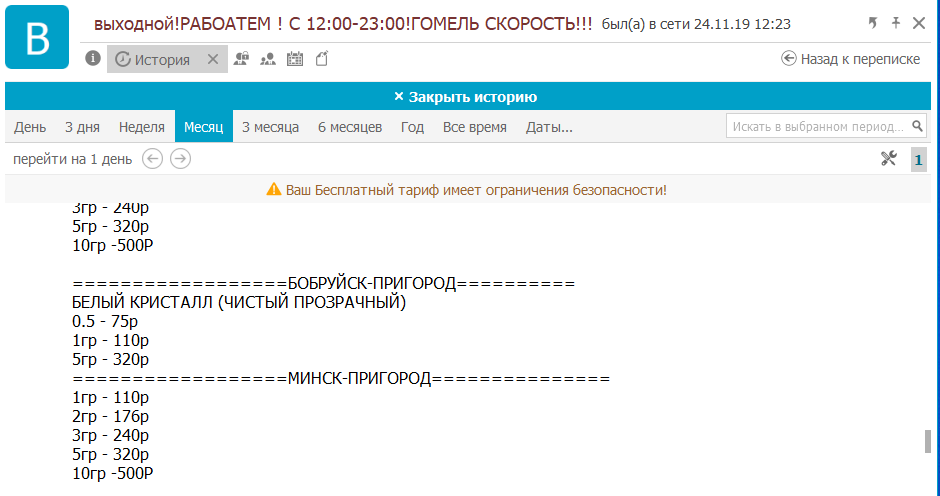The height and width of the screenshot is (496, 940).
Task: Click the history search input field
Action: [x=818, y=127]
